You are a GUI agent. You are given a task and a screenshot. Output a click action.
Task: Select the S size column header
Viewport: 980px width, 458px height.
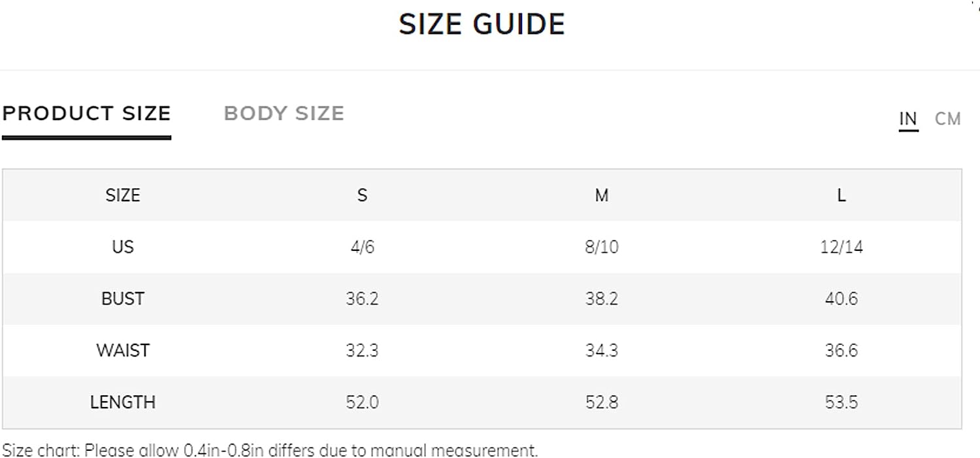click(362, 195)
